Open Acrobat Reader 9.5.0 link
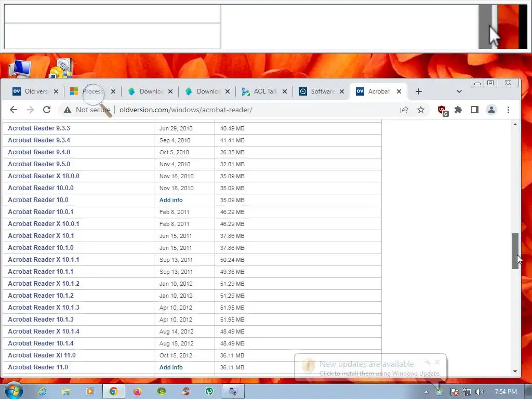This screenshot has width=532, height=399. click(x=39, y=164)
